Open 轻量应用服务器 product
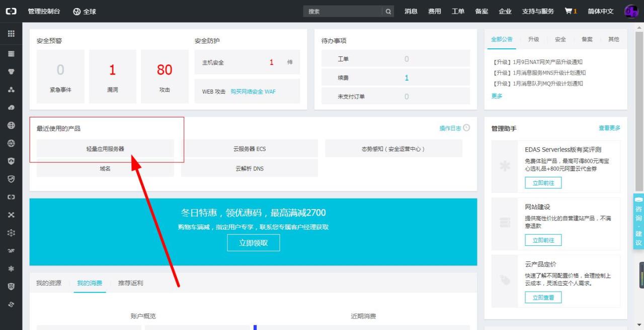The height and width of the screenshot is (330, 644). (105, 149)
